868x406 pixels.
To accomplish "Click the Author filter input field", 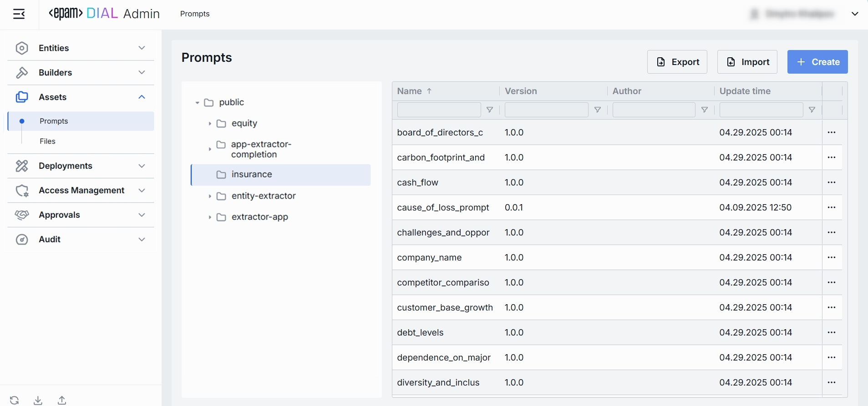I will tap(654, 110).
